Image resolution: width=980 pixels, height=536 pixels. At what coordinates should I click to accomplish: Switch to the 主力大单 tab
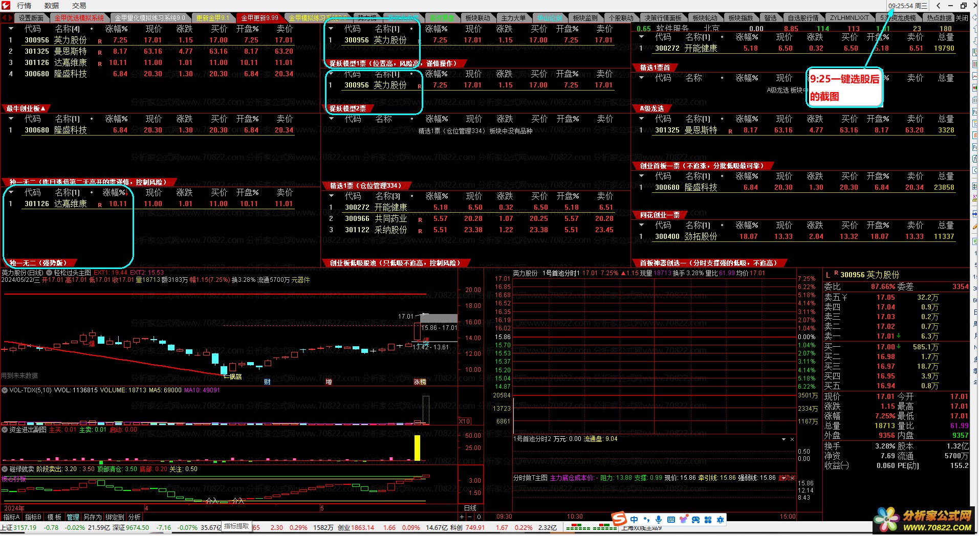513,18
